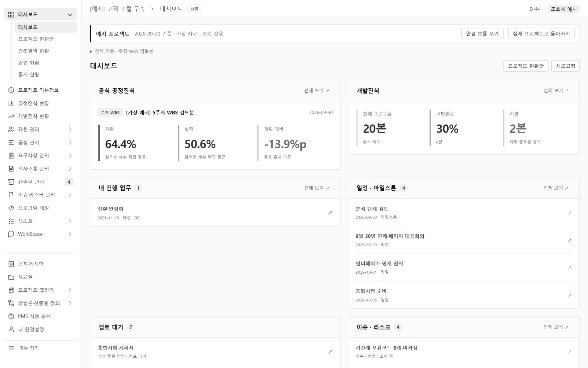
Task: Open 전체 보기 link in 일정 · 마일스톤 card
Action: coord(556,188)
